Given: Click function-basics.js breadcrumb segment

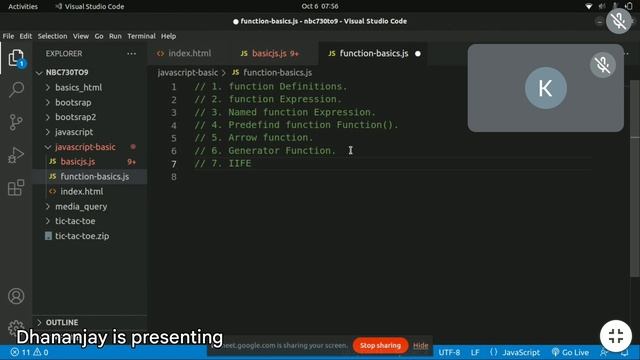Looking at the screenshot, I should (278, 73).
